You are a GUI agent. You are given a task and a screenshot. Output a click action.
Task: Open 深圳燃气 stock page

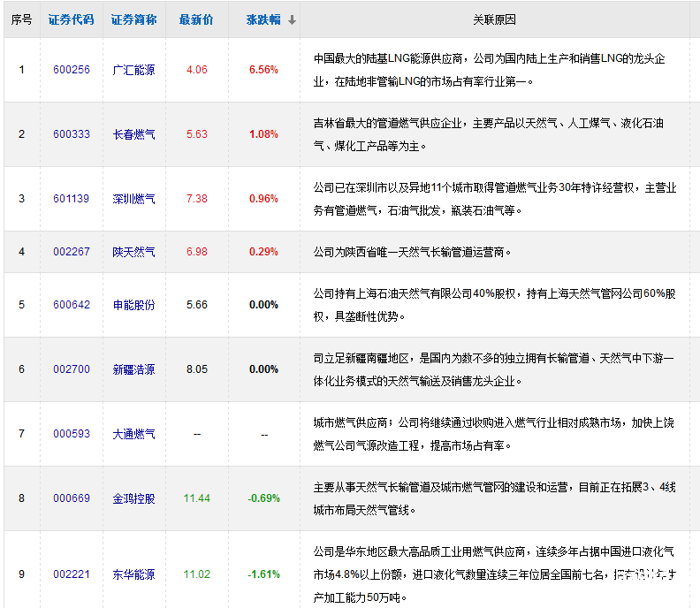134,199
